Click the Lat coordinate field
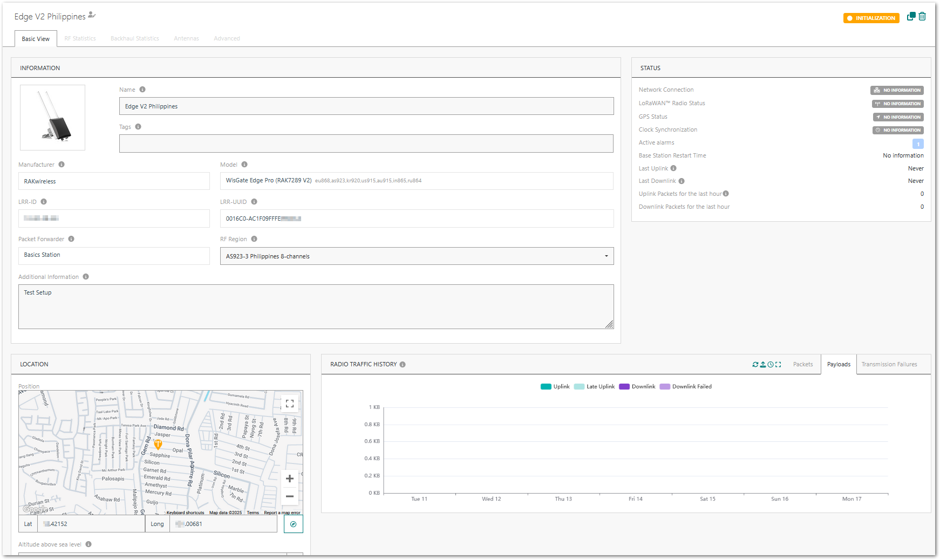940x560 pixels. [x=91, y=524]
